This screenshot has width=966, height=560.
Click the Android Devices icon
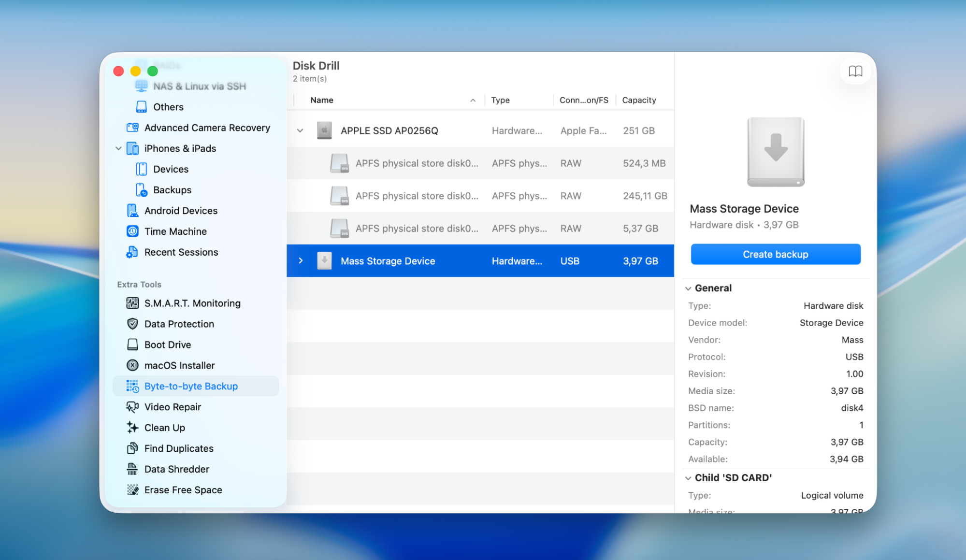pyautogui.click(x=132, y=211)
